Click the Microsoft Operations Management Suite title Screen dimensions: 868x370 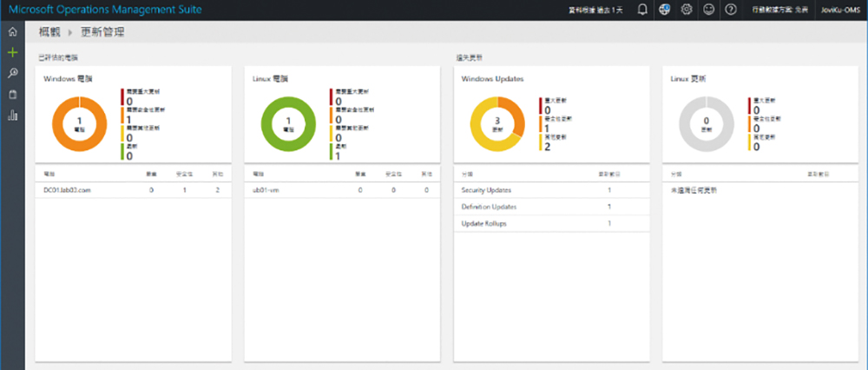(x=105, y=10)
